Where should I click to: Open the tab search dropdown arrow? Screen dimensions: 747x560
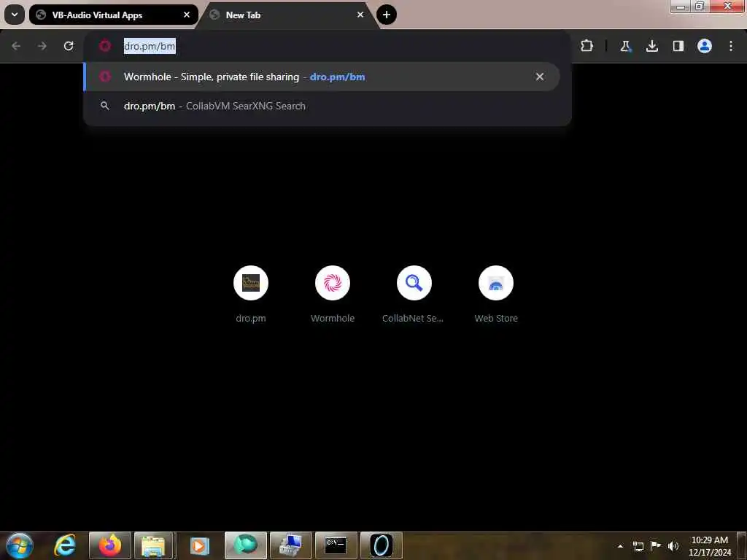tap(15, 15)
